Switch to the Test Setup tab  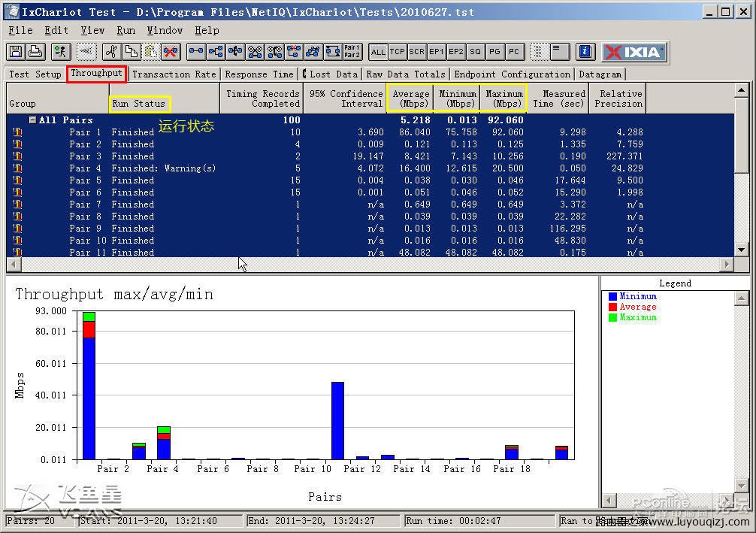pyautogui.click(x=35, y=74)
